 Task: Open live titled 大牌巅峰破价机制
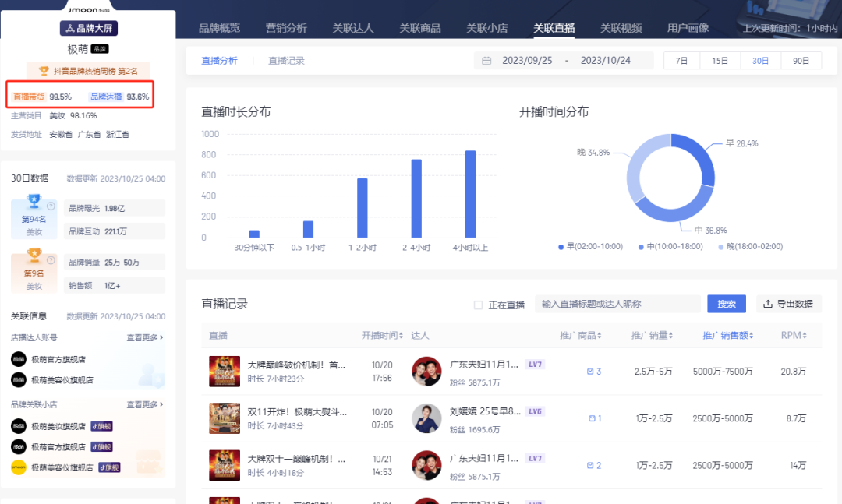coord(296,365)
